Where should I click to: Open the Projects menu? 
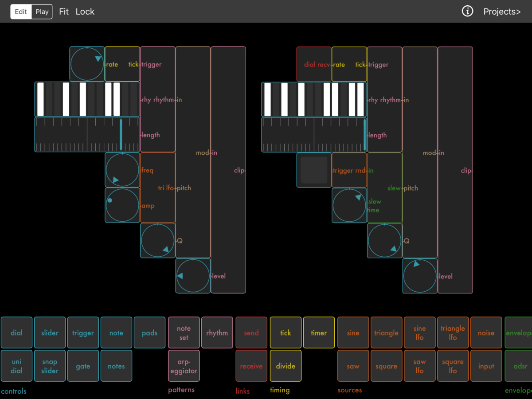point(502,12)
